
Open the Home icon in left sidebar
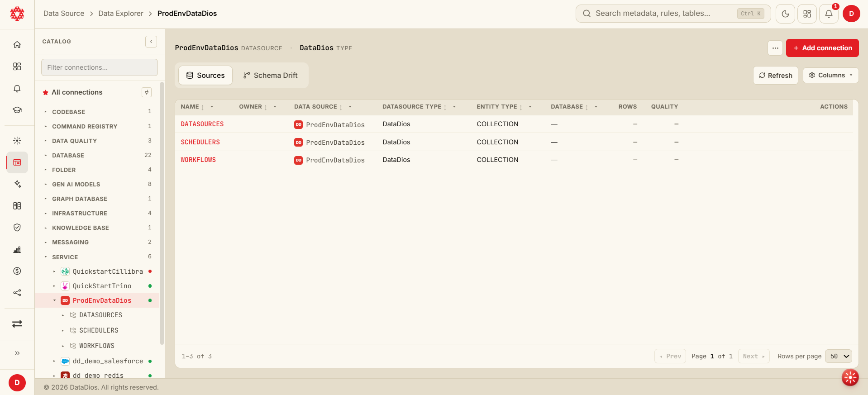coord(17,45)
